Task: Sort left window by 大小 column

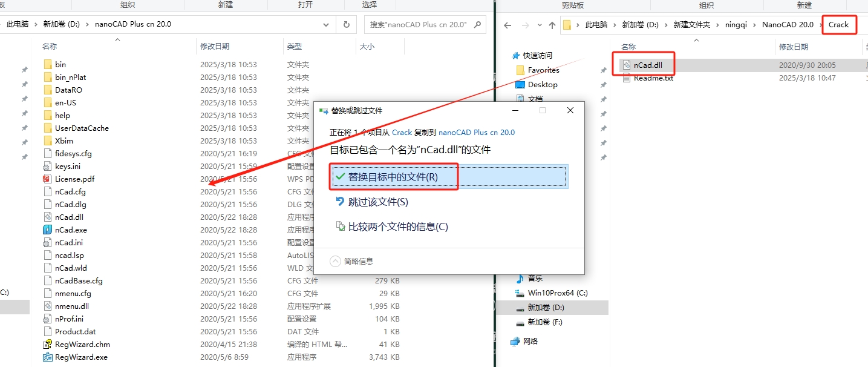Action: point(367,46)
